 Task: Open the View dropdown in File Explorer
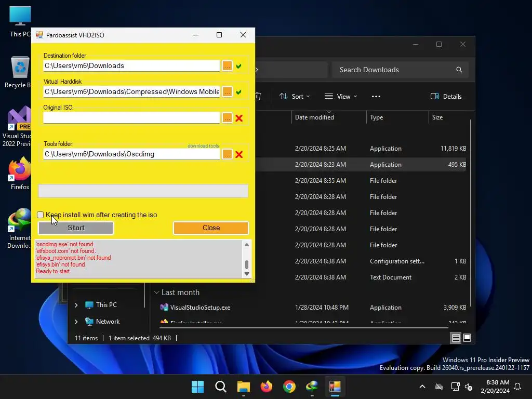pyautogui.click(x=341, y=97)
